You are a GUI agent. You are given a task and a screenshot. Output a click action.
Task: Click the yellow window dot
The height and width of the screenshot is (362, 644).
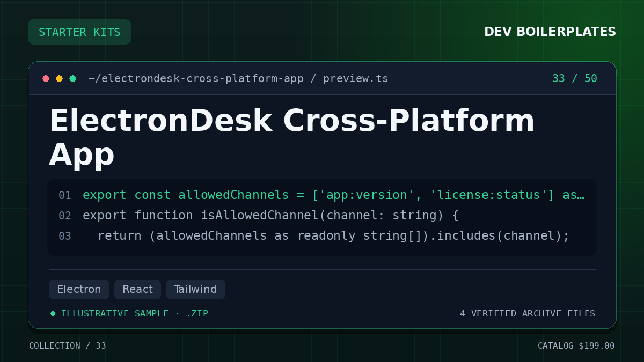[x=60, y=79]
